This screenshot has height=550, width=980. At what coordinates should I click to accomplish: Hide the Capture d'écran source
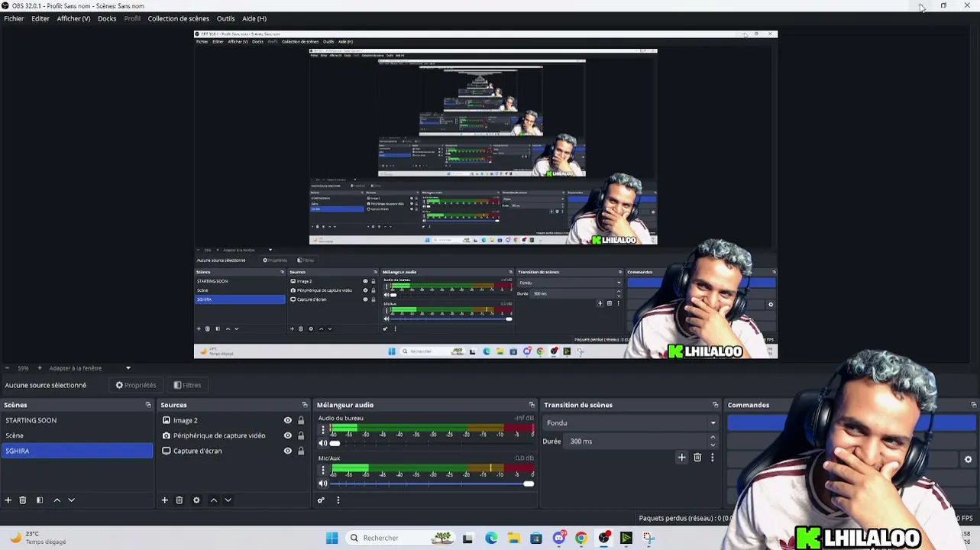click(x=288, y=451)
